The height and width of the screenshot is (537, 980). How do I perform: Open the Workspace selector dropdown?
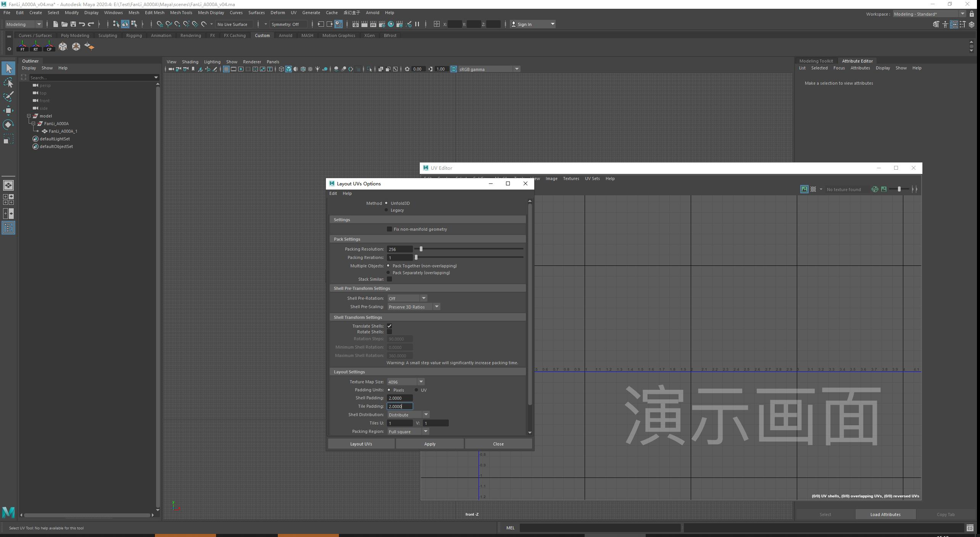coord(930,14)
